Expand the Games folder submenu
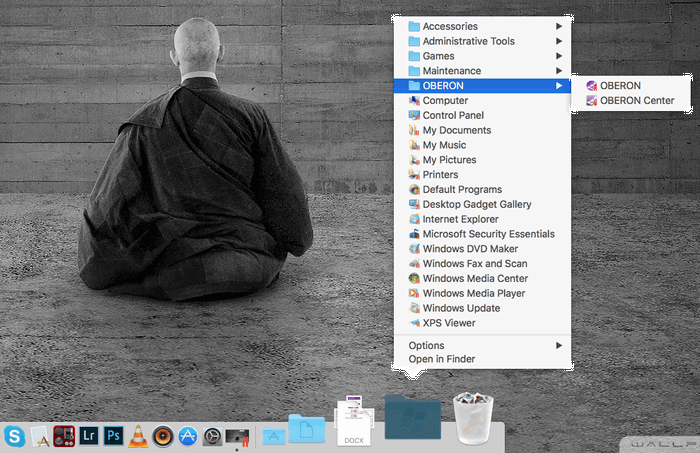This screenshot has height=453, width=700. pyautogui.click(x=438, y=56)
